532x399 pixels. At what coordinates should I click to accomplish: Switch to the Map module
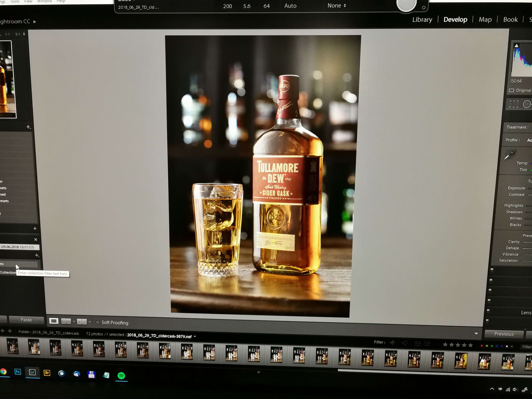click(x=485, y=20)
